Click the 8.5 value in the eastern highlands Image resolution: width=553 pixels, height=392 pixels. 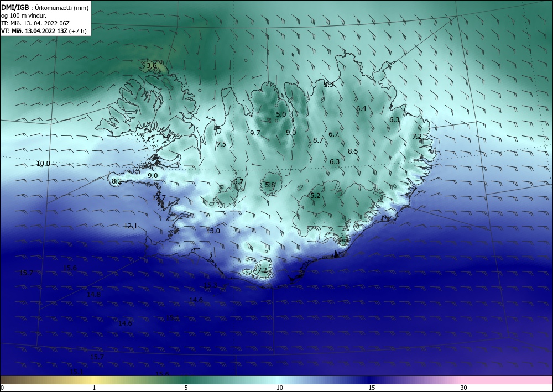[353, 151]
